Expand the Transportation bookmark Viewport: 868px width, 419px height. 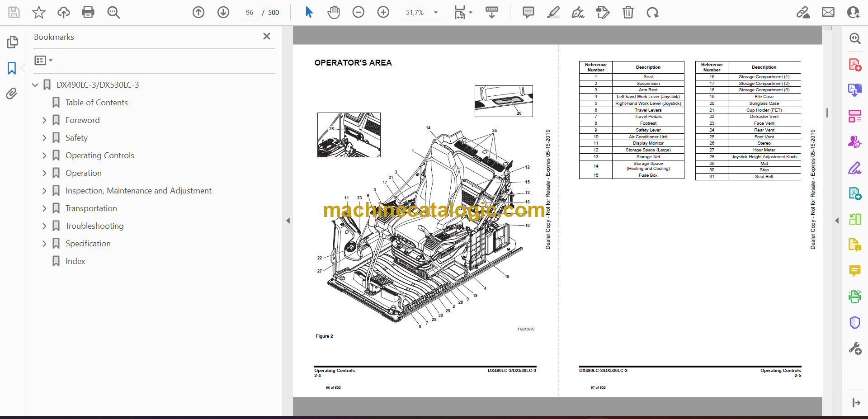pos(44,208)
